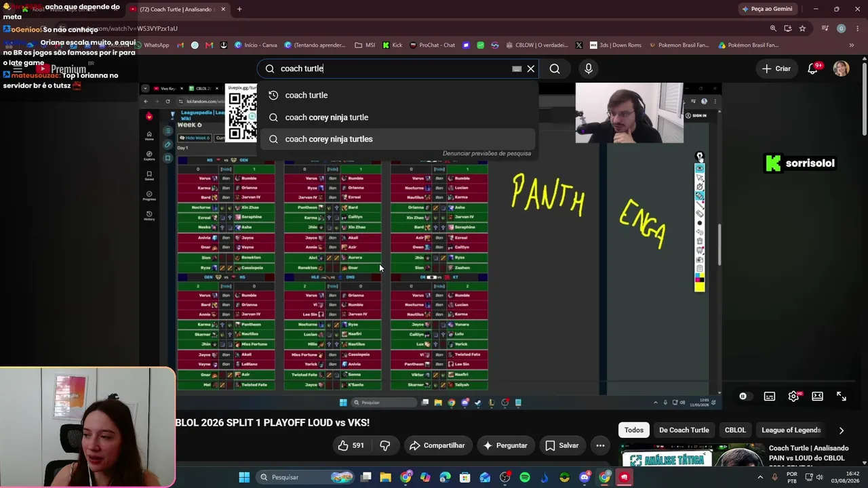Enter fullscreen in the video player
Image resolution: width=868 pixels, height=488 pixels.
tap(842, 396)
